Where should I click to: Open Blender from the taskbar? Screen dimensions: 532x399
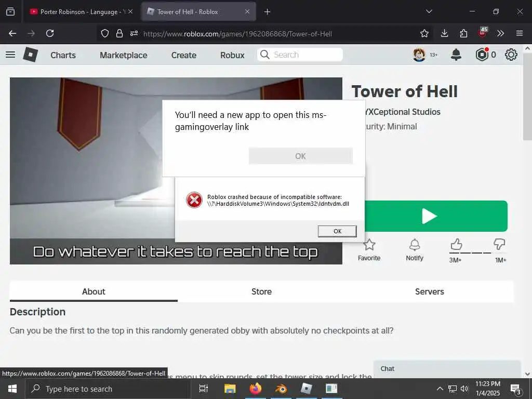(x=281, y=389)
